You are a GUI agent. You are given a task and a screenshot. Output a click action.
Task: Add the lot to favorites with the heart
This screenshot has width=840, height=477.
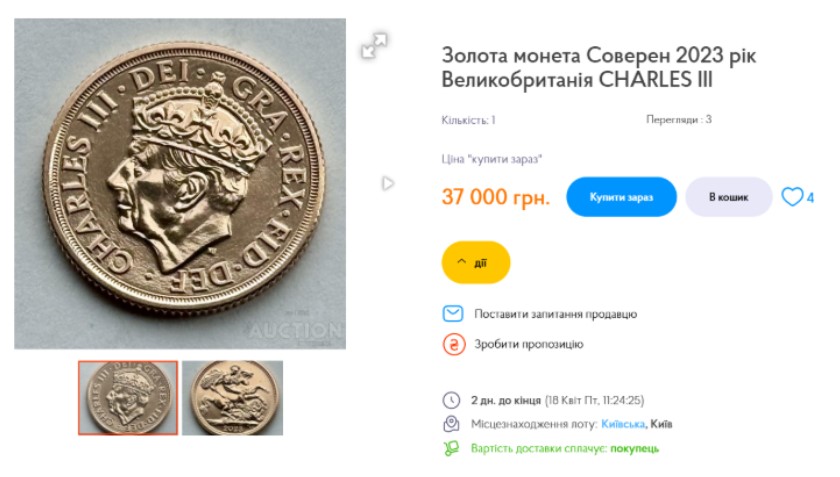pos(792,197)
